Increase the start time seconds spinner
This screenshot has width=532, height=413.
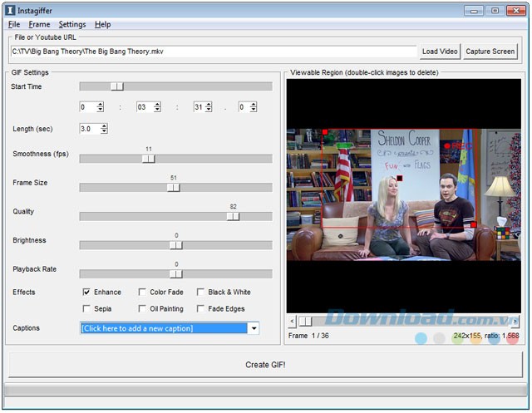(x=209, y=104)
